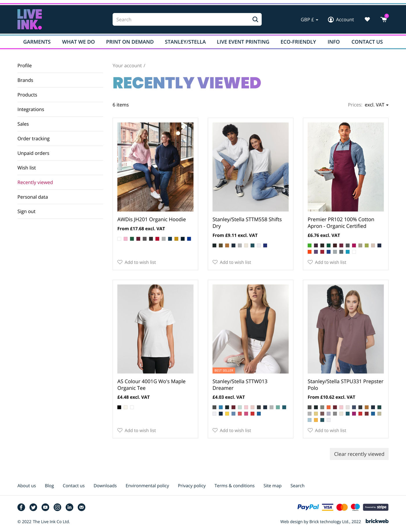Screen dimensions: 406x532
Task: Click the Clear recently viewed button
Action: 359,454
